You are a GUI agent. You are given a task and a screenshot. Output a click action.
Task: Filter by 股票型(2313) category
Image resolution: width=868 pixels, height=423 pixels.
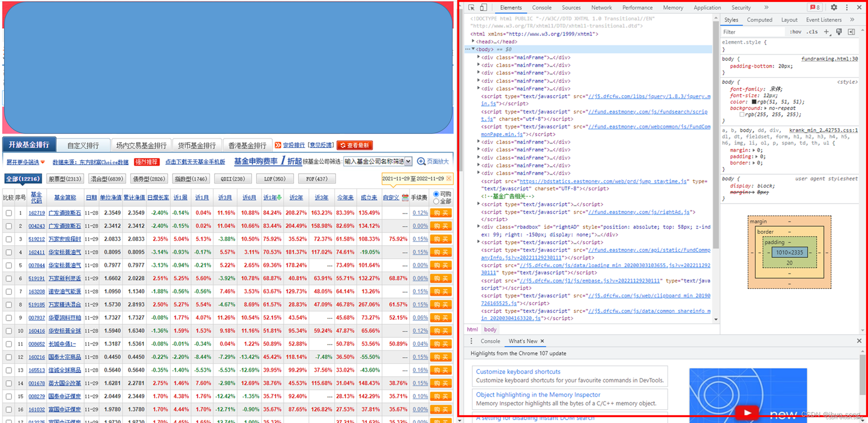click(65, 178)
